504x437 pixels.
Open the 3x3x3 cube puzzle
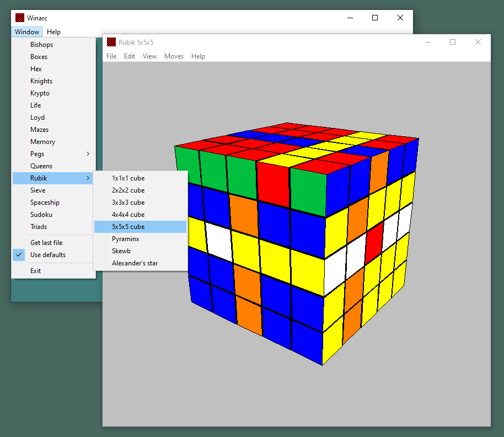tap(141, 202)
